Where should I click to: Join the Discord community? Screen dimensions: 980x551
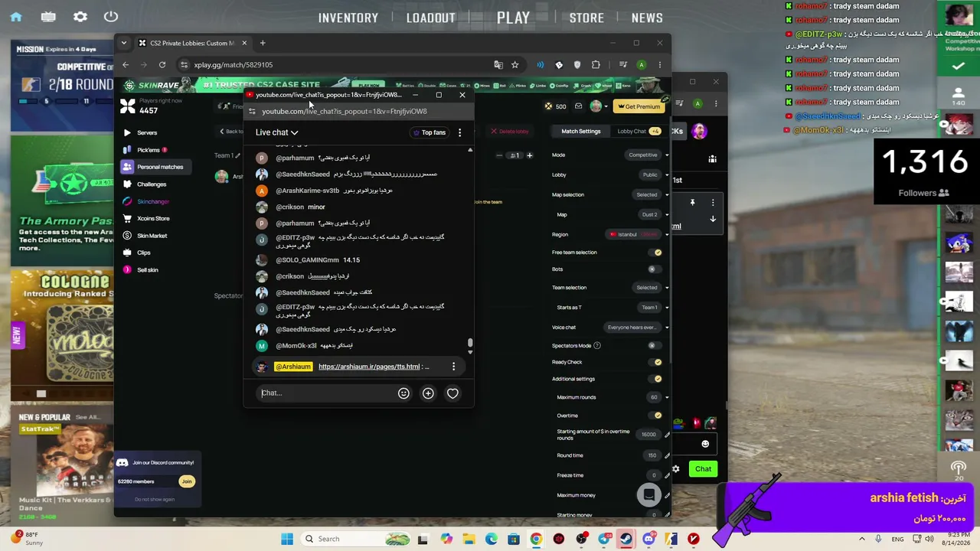(186, 481)
